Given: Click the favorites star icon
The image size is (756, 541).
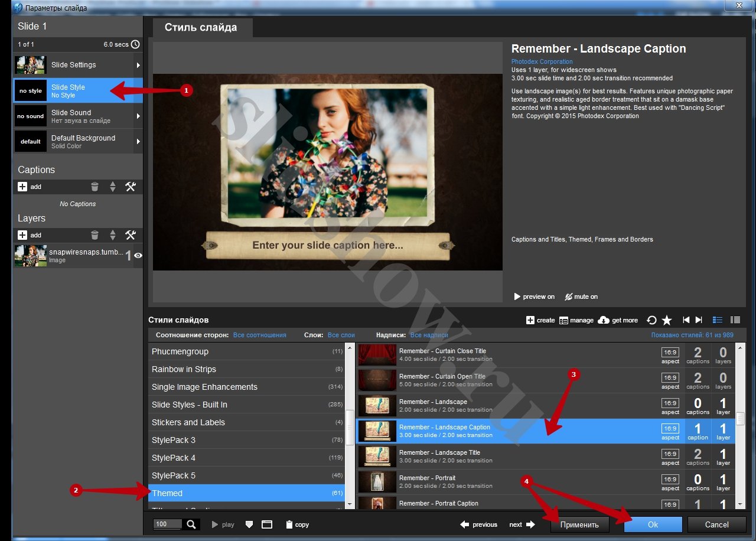Looking at the screenshot, I should (667, 320).
